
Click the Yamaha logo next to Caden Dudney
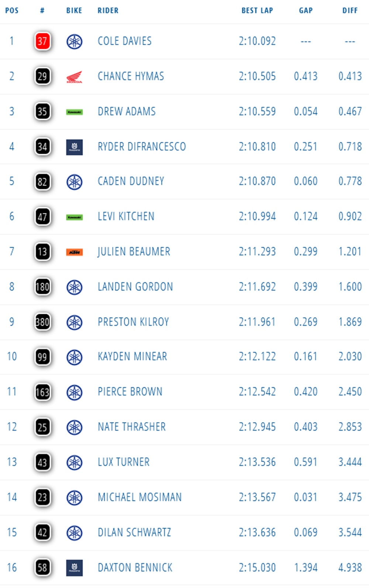point(74,182)
